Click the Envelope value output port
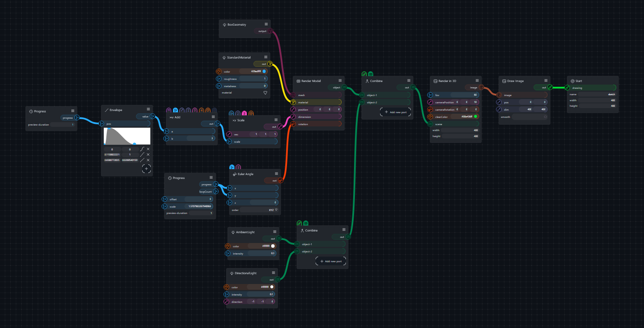 click(152, 116)
